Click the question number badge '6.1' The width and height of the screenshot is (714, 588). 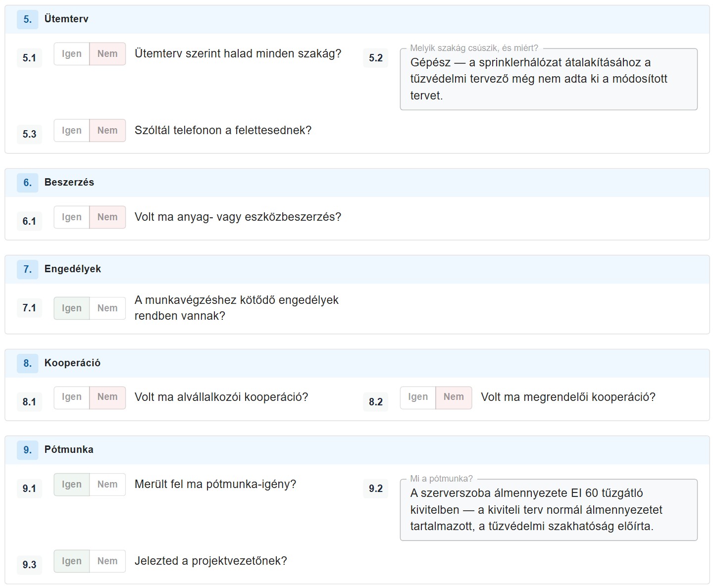click(29, 221)
